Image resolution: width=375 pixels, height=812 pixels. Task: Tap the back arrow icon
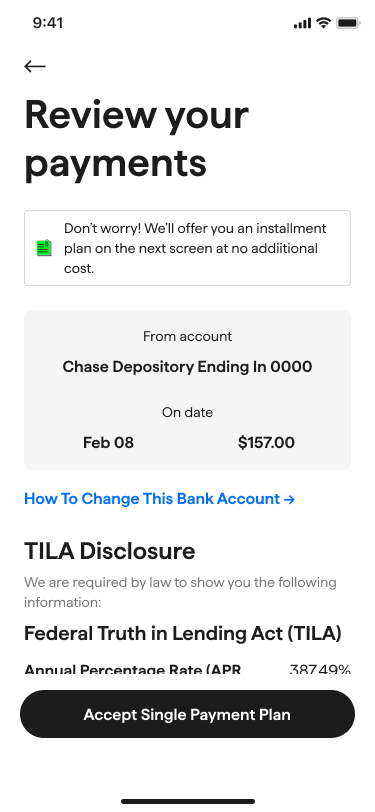tap(35, 66)
